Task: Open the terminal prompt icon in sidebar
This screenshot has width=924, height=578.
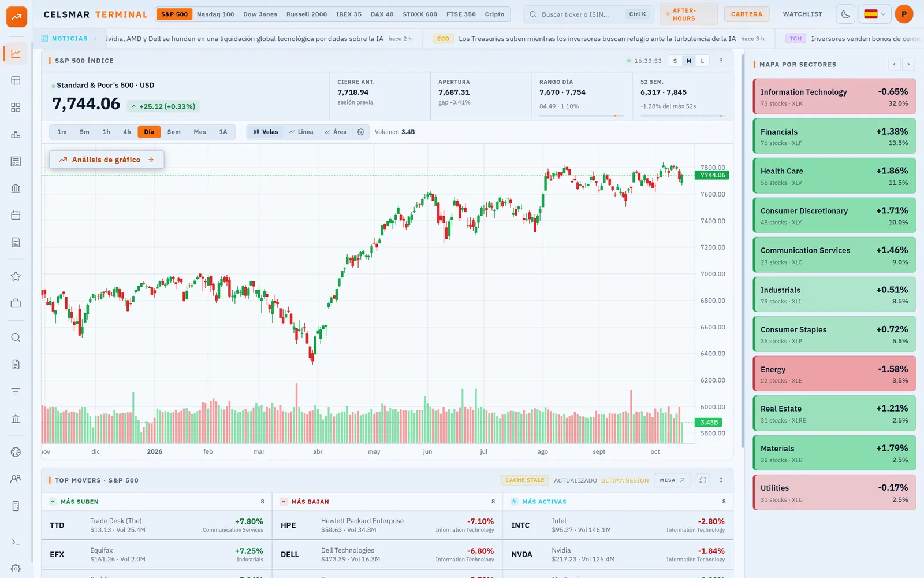Action: click(x=16, y=542)
